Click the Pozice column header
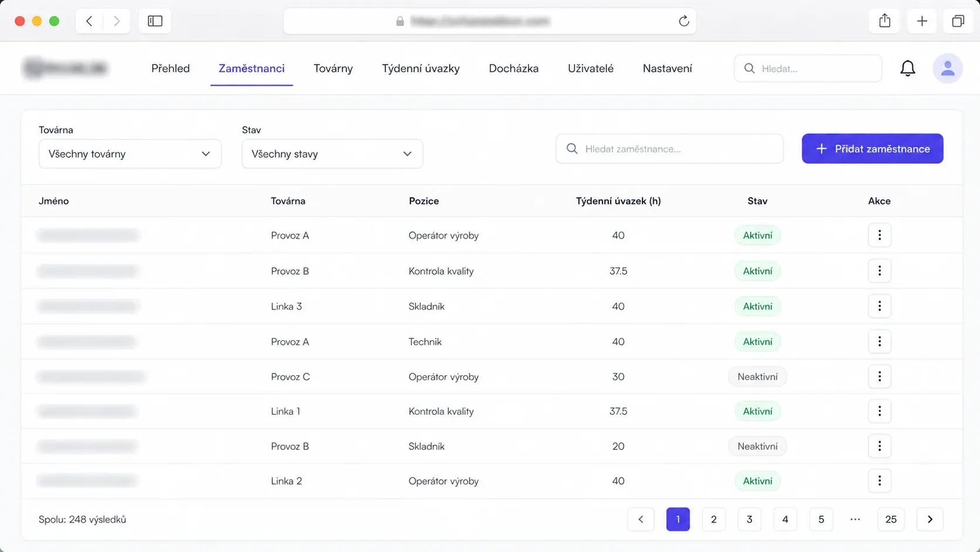980x552 pixels. pos(424,201)
